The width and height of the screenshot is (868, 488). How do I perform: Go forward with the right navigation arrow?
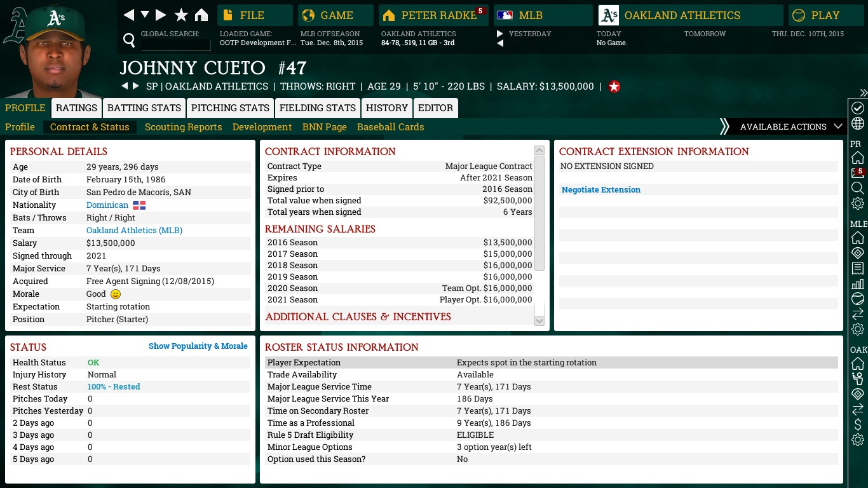161,15
